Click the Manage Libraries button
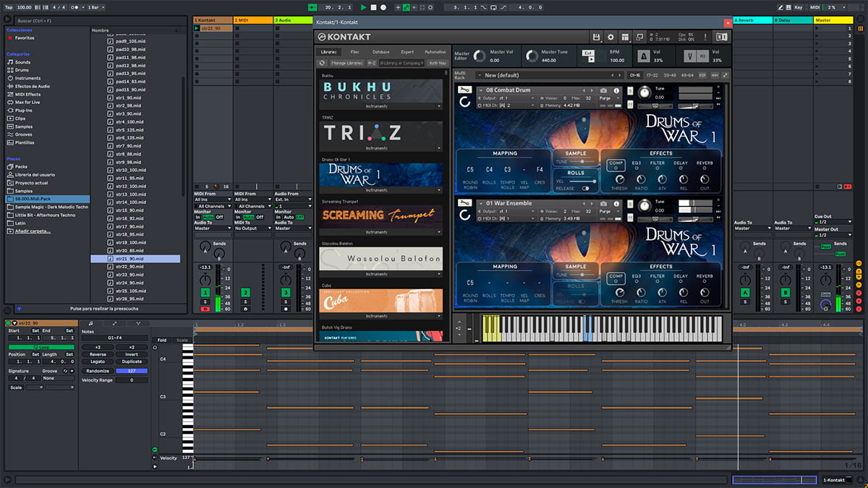This screenshot has width=868, height=488. [x=346, y=64]
